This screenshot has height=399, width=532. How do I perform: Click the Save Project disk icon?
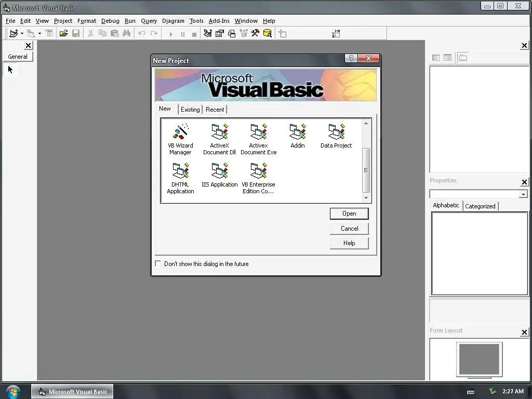pos(76,33)
